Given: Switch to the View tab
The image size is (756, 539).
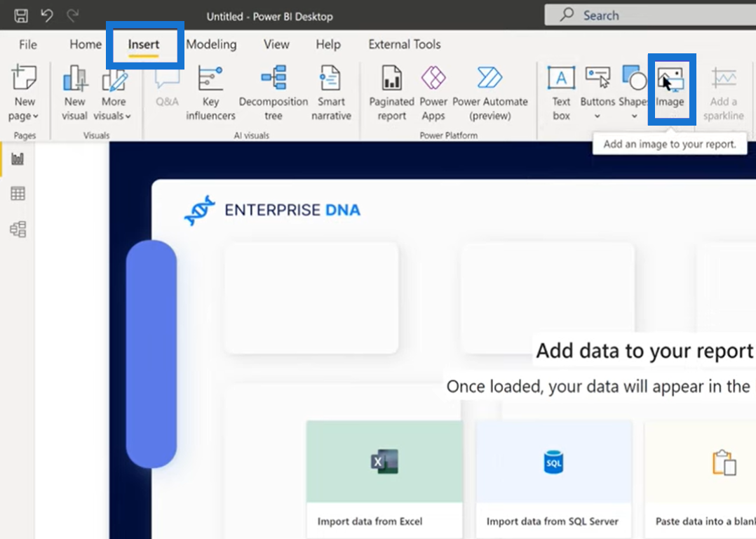Looking at the screenshot, I should [276, 44].
